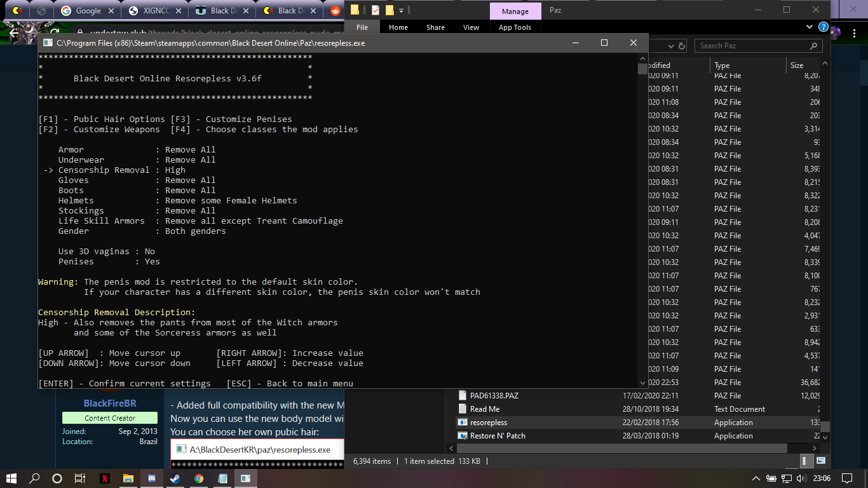Switch to details view in Explorer status bar
Screen dimensions: 868x488
(x=808, y=461)
